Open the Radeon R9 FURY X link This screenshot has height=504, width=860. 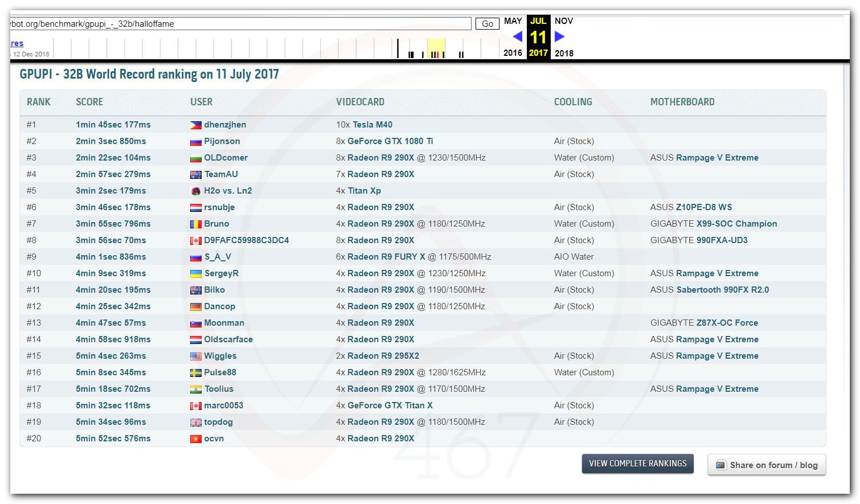(x=386, y=257)
